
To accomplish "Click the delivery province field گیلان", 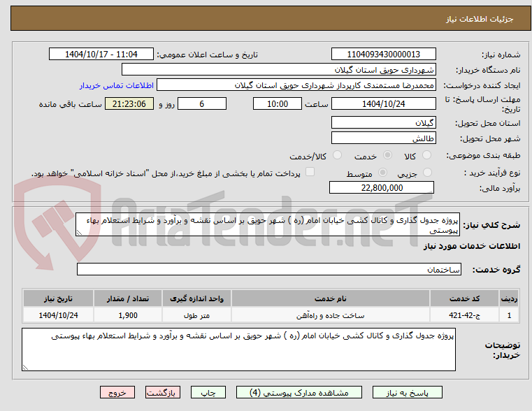I will [383, 122].
